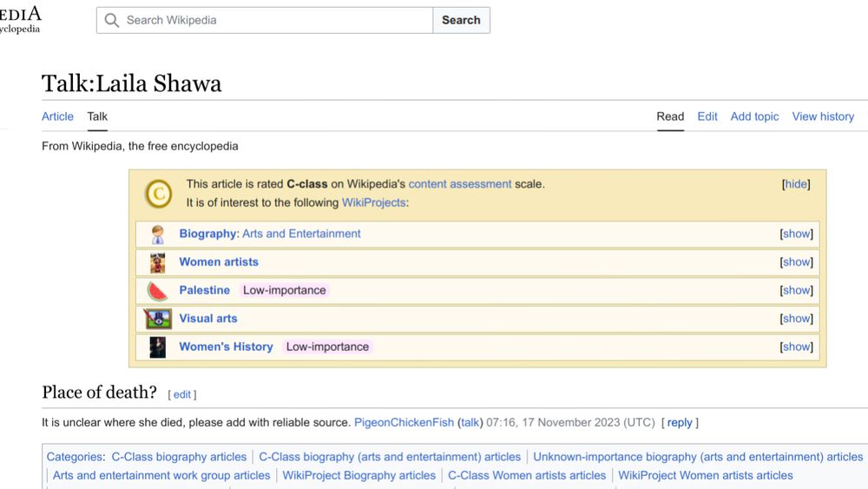Image resolution: width=868 pixels, height=489 pixels.
Task: Focus the Search Wikipedia input field
Action: click(x=265, y=21)
